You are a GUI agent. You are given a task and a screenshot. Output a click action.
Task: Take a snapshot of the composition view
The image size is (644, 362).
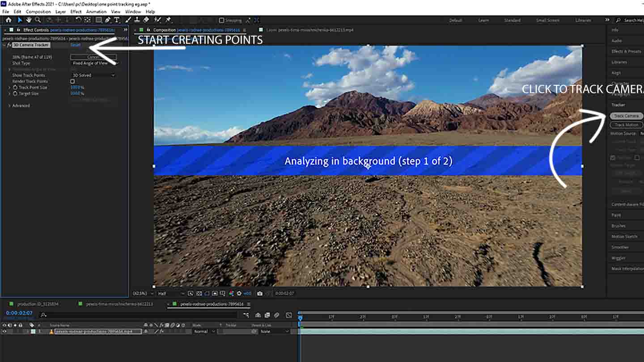(x=260, y=294)
